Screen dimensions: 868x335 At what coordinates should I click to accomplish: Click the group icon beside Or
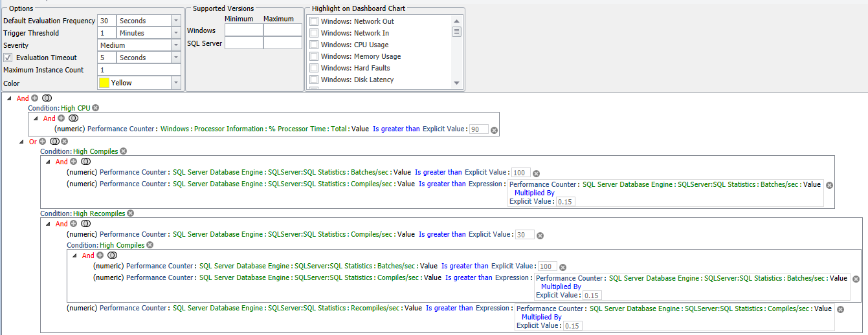coord(54,141)
